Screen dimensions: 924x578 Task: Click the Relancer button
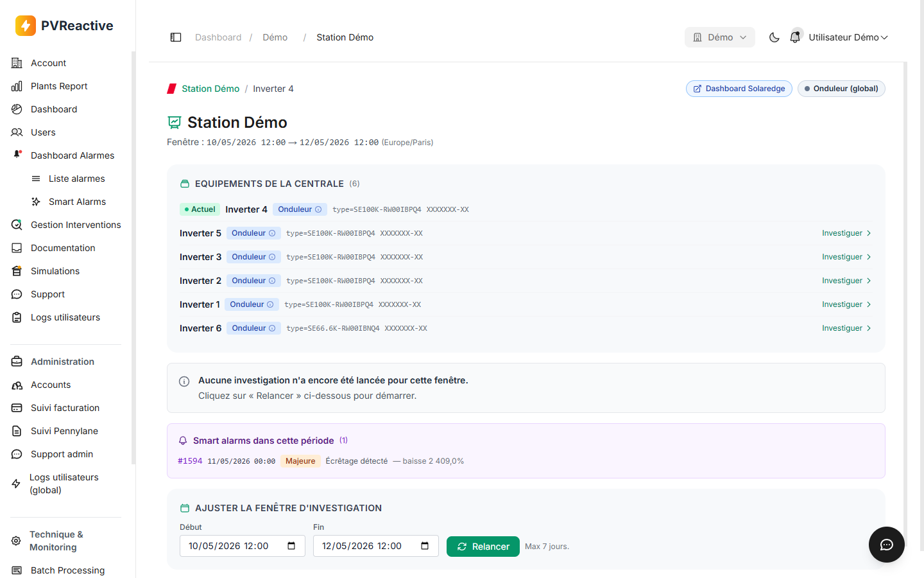tap(483, 547)
